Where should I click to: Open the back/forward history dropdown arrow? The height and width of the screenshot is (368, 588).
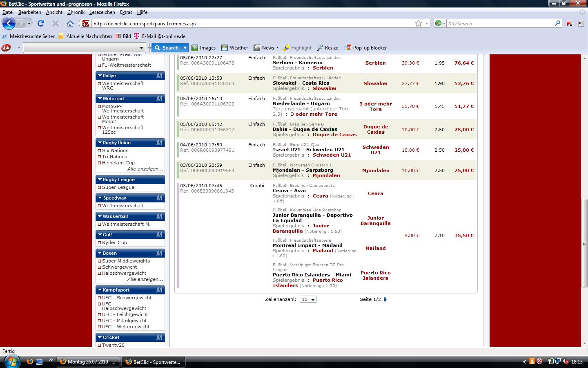(29, 23)
